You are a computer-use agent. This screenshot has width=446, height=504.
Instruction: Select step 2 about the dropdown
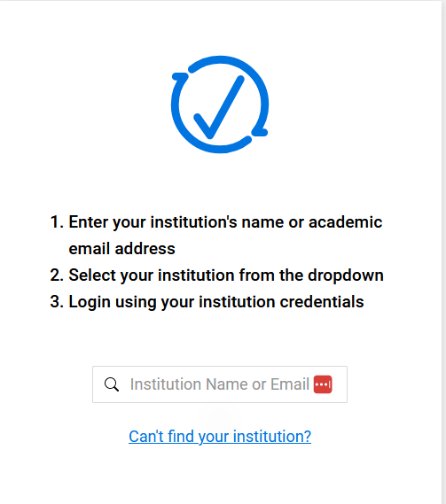[x=217, y=275]
